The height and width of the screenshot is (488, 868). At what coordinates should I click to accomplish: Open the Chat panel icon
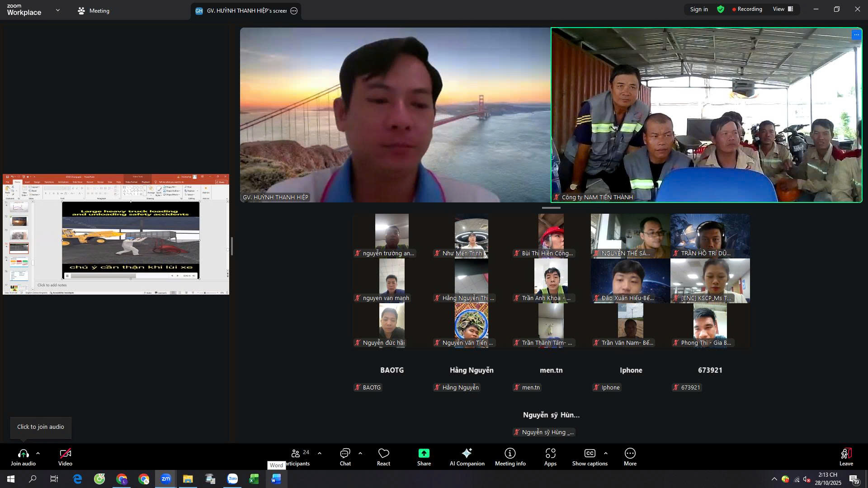(345, 454)
